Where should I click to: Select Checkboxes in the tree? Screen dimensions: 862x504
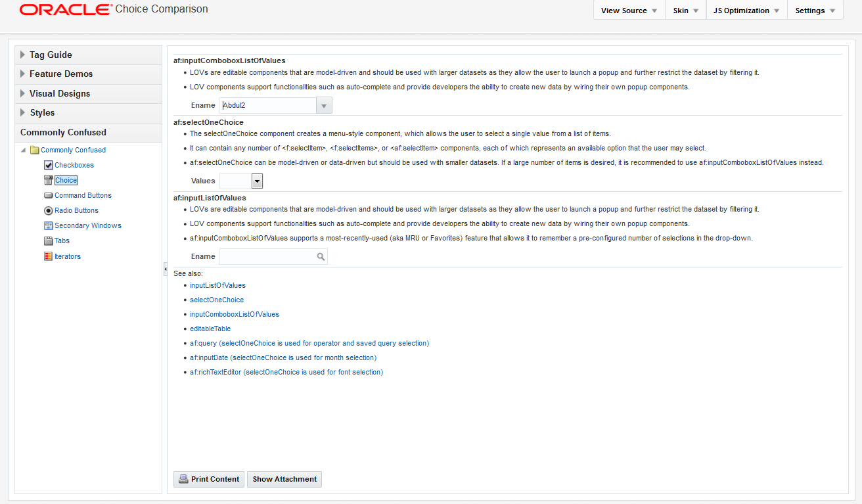pyautogui.click(x=74, y=166)
